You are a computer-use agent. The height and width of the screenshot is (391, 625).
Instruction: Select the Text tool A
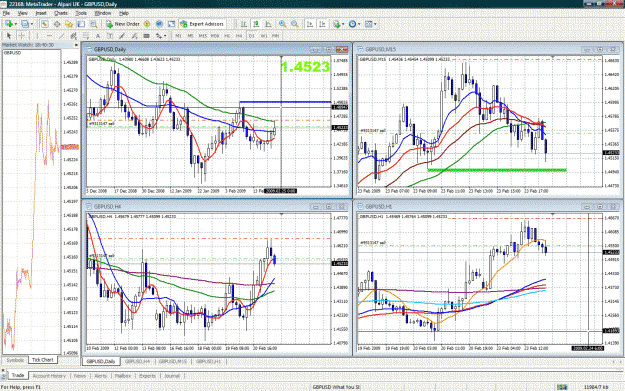pos(98,36)
